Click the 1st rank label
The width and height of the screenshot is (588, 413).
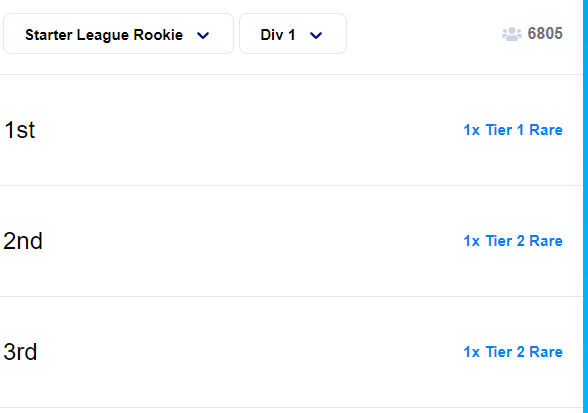[19, 130]
